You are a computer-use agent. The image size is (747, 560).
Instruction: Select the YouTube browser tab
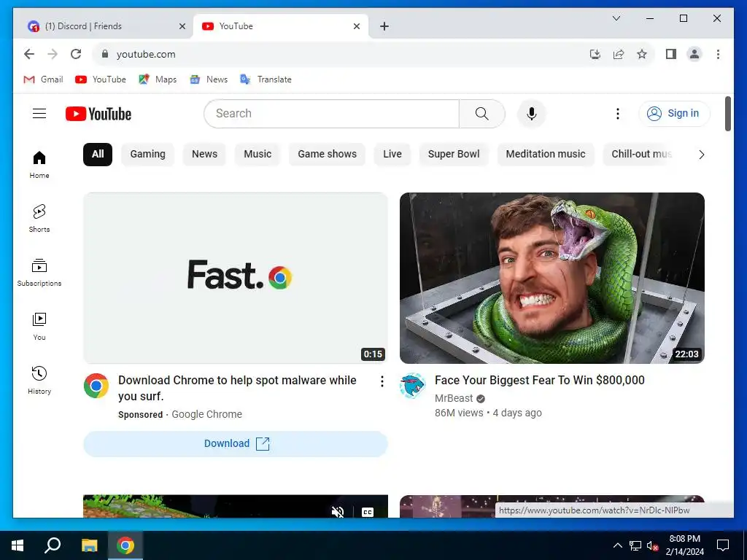281,26
